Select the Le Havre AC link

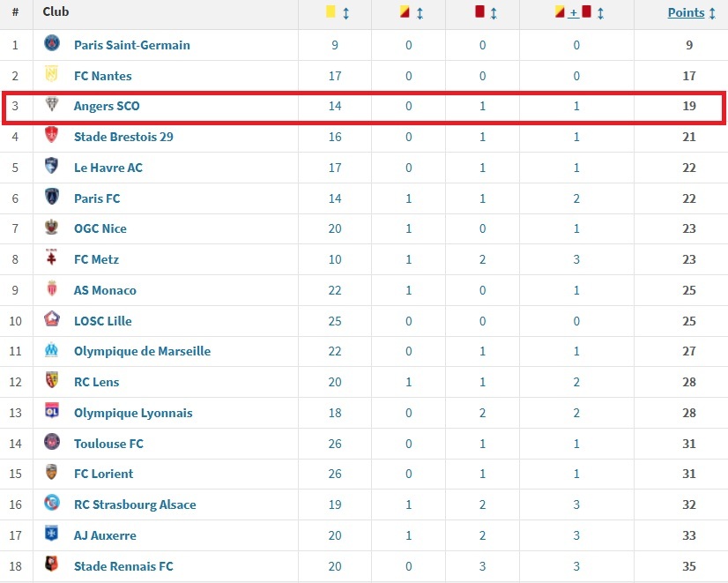point(108,168)
